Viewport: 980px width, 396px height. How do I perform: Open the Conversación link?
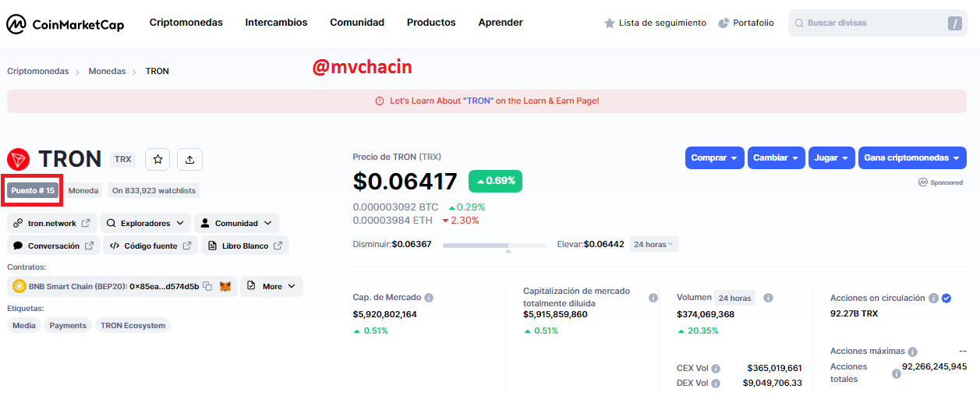[54, 246]
